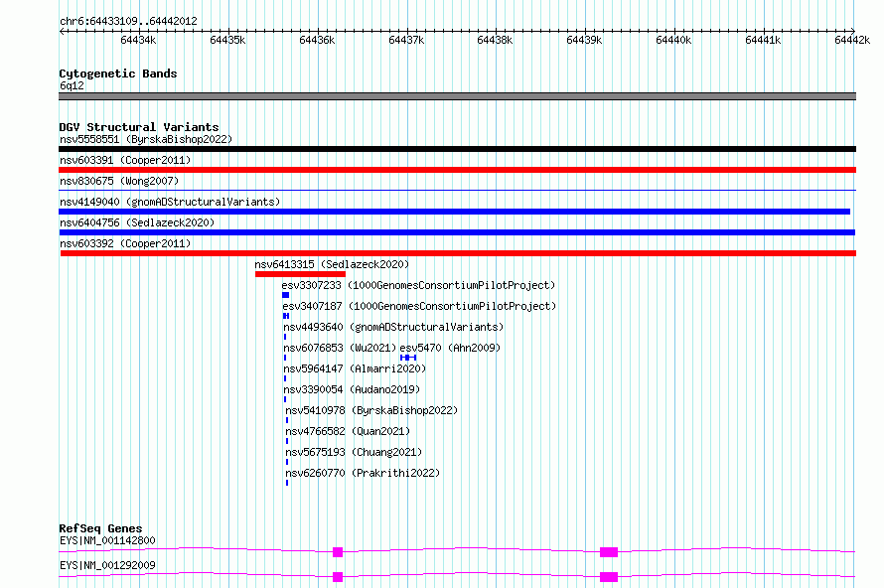Open nsv4149040 (gnomADStructuralVariants) label
The image size is (884, 588).
pos(170,202)
